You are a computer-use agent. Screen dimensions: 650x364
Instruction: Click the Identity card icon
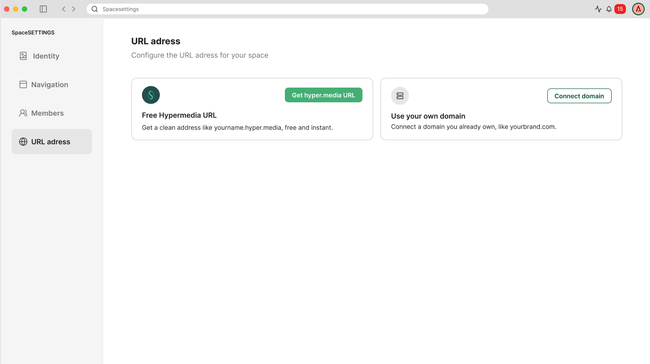coord(23,56)
